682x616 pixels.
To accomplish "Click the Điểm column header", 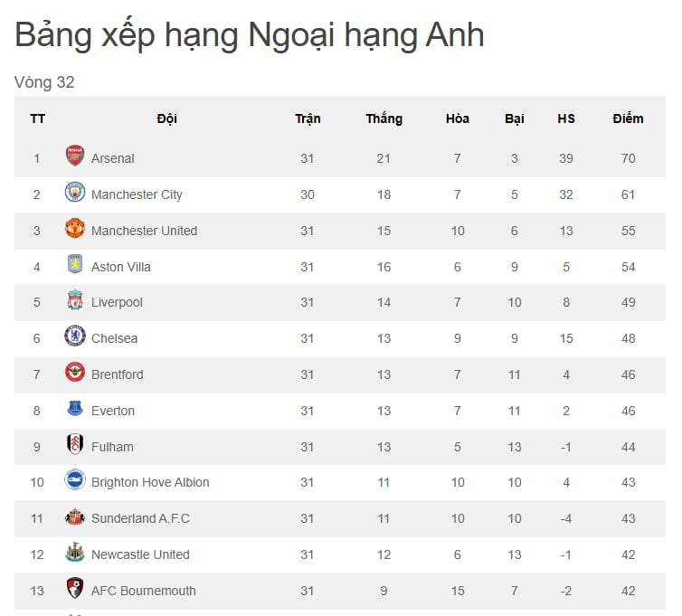I will (628, 118).
